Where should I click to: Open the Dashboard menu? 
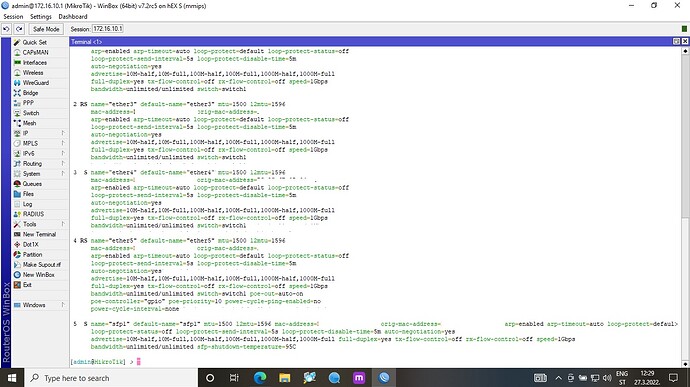[x=73, y=17]
